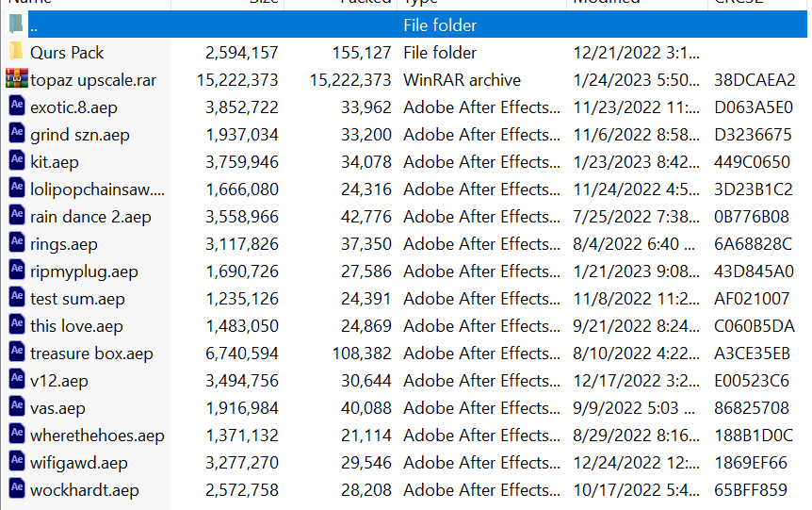The image size is (812, 510).
Task: Select the Qurs Pack folder icon
Action: (16, 52)
